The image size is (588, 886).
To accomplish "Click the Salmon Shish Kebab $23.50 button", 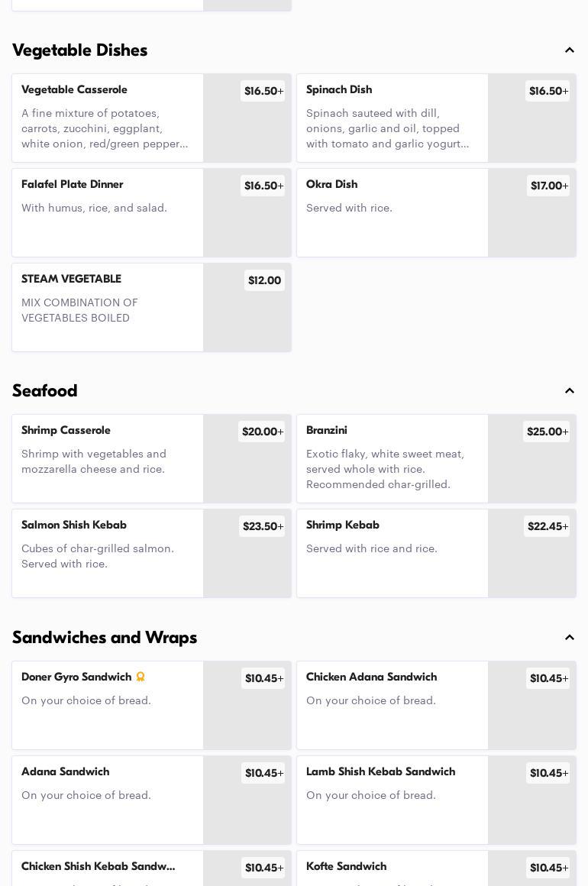I will (262, 526).
